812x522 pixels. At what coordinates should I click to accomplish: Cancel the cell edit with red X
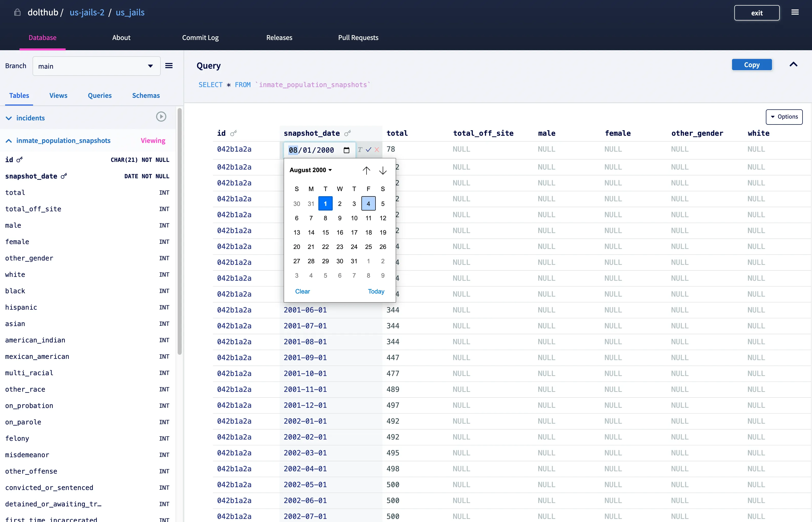click(377, 150)
